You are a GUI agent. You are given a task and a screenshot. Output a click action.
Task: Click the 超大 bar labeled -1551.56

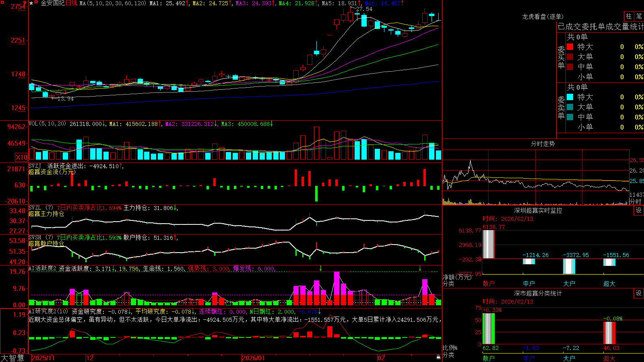[x=609, y=262]
